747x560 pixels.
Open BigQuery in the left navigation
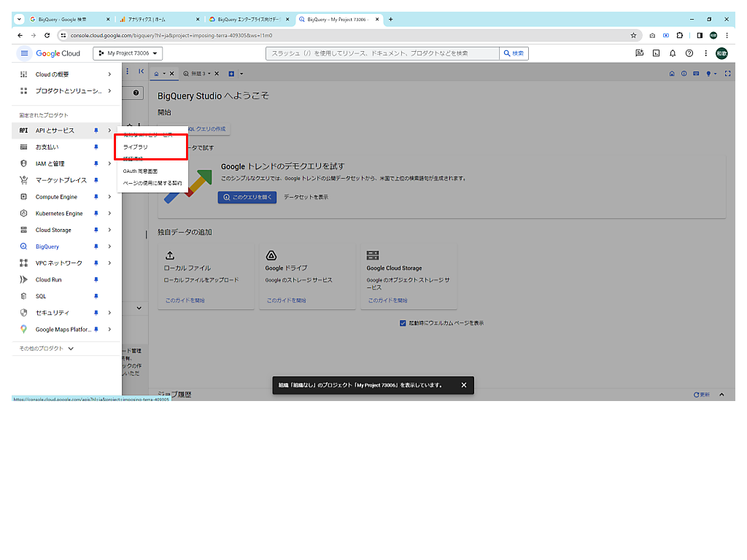pos(47,246)
